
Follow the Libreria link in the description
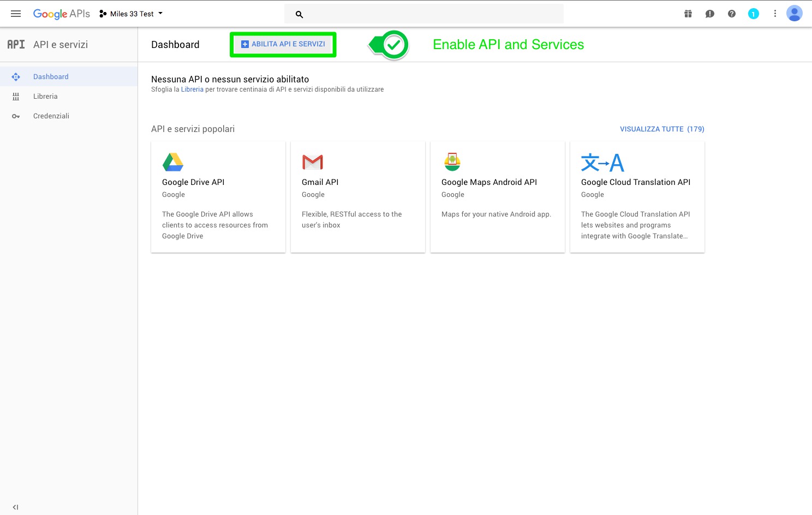click(192, 89)
